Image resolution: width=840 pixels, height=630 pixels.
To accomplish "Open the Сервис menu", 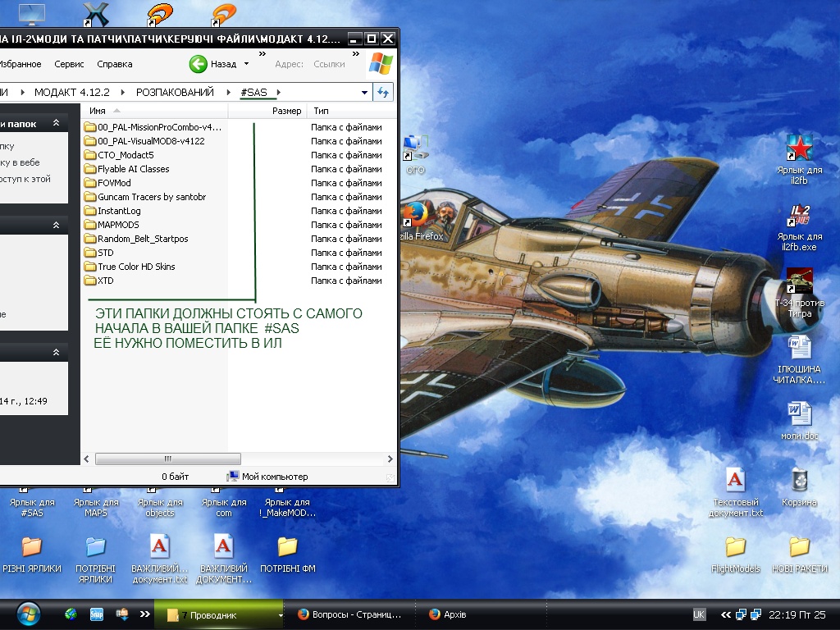I will 69,64.
